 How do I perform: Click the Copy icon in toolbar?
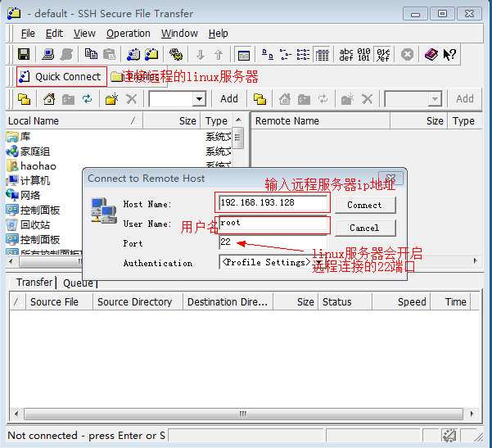pyautogui.click(x=91, y=55)
